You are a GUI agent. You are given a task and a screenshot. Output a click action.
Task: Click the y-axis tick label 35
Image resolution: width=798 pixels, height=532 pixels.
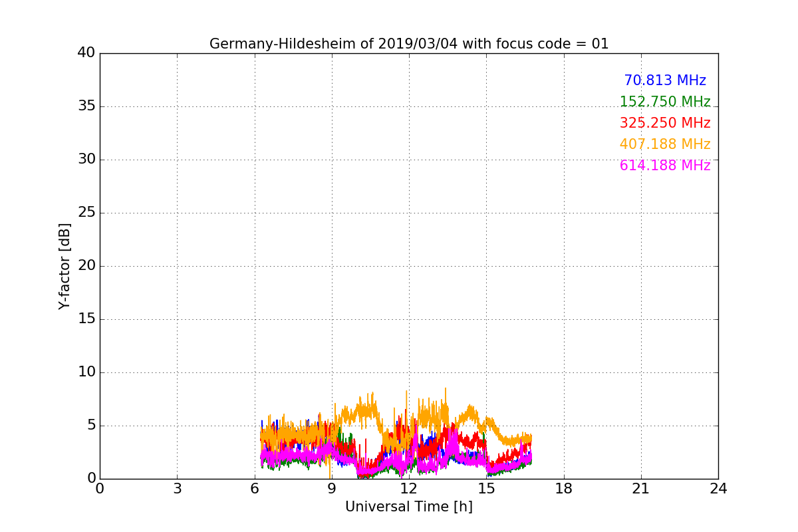86,106
